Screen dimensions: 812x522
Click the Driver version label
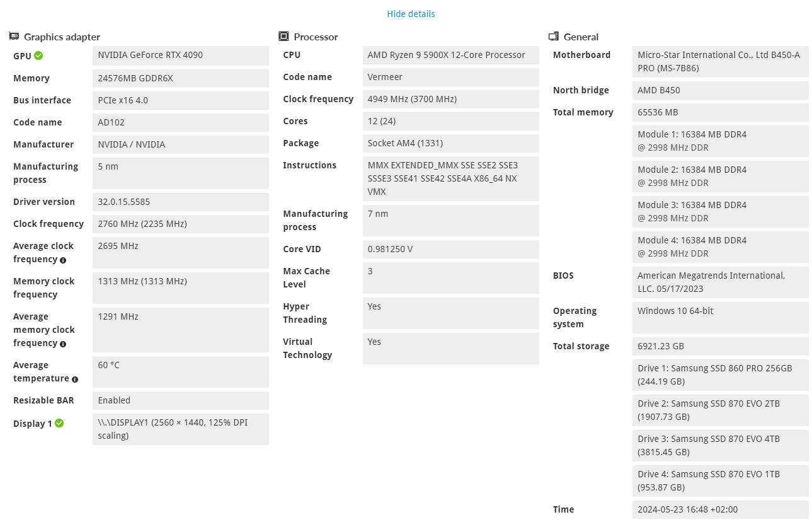click(44, 202)
